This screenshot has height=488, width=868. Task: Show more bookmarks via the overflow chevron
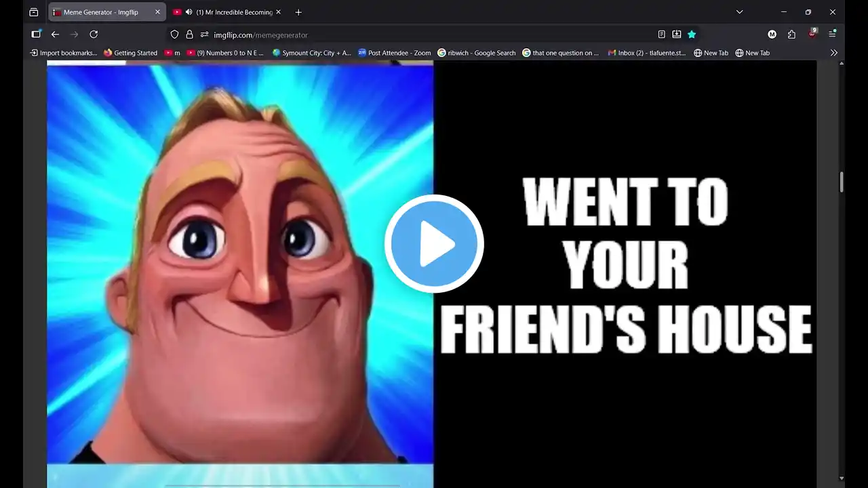[x=833, y=53]
